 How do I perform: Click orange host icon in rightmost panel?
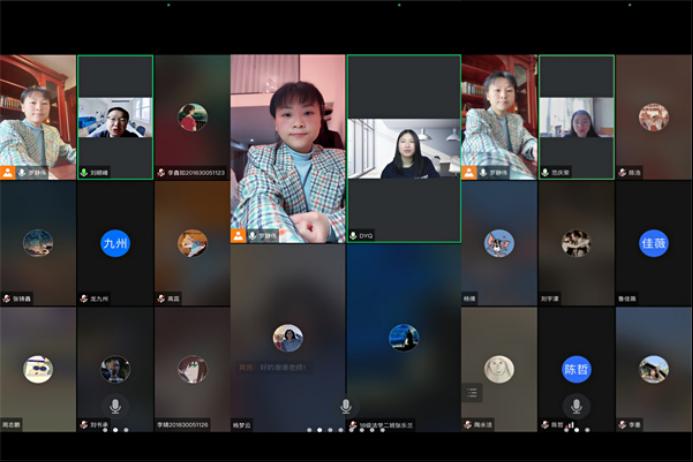click(x=469, y=172)
